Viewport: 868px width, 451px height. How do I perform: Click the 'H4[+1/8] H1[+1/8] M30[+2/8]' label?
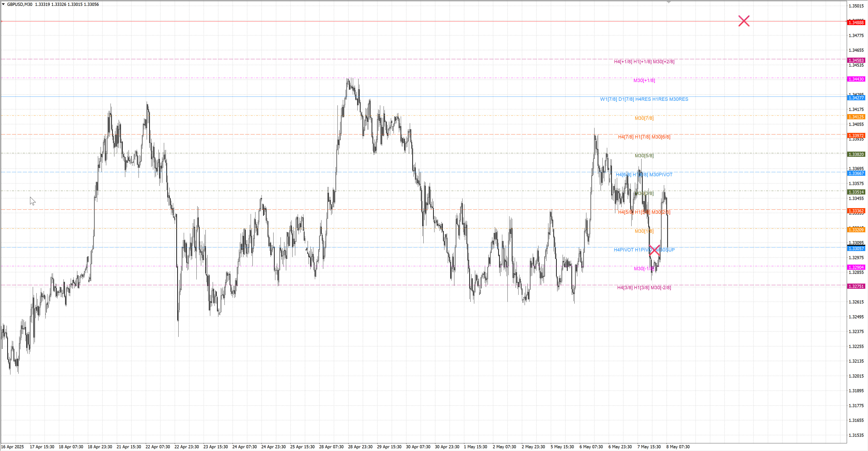[644, 62]
